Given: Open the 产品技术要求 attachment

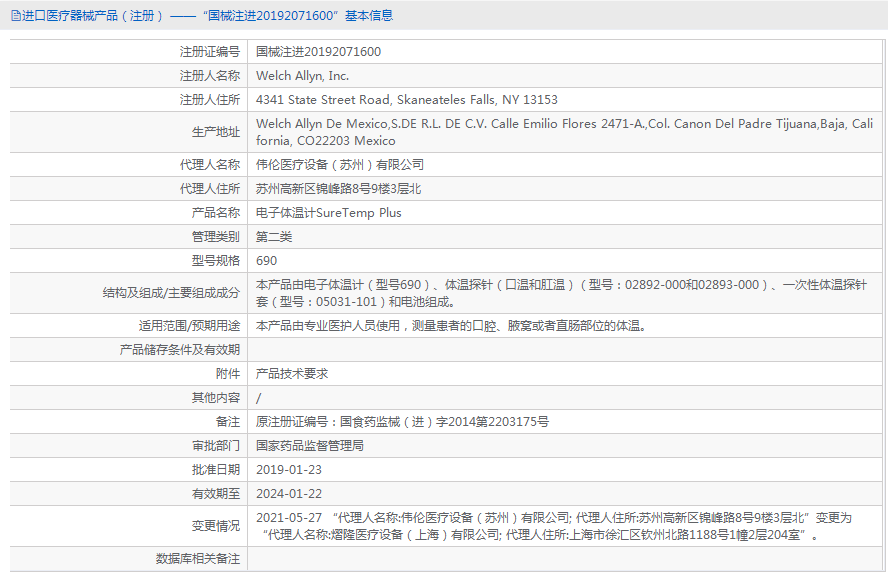Looking at the screenshot, I should [x=292, y=374].
